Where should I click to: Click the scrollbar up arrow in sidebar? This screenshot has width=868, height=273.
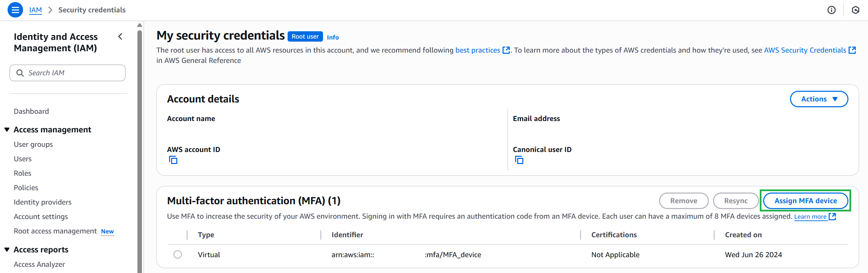[x=140, y=25]
